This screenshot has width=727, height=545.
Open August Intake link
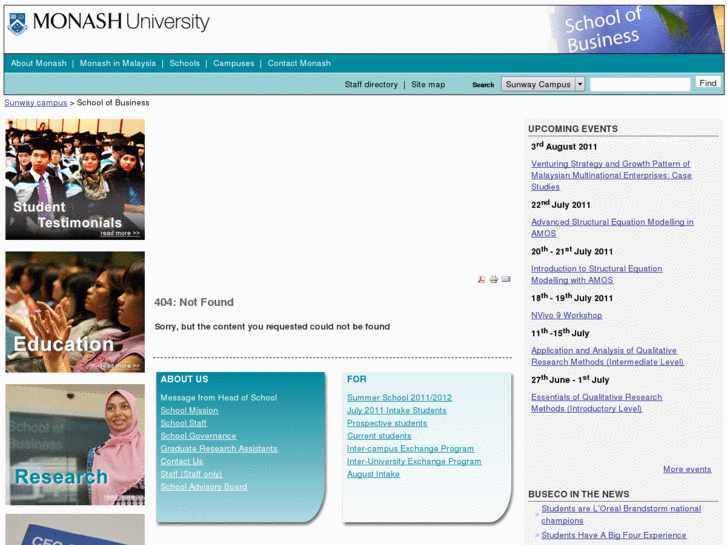(x=373, y=474)
